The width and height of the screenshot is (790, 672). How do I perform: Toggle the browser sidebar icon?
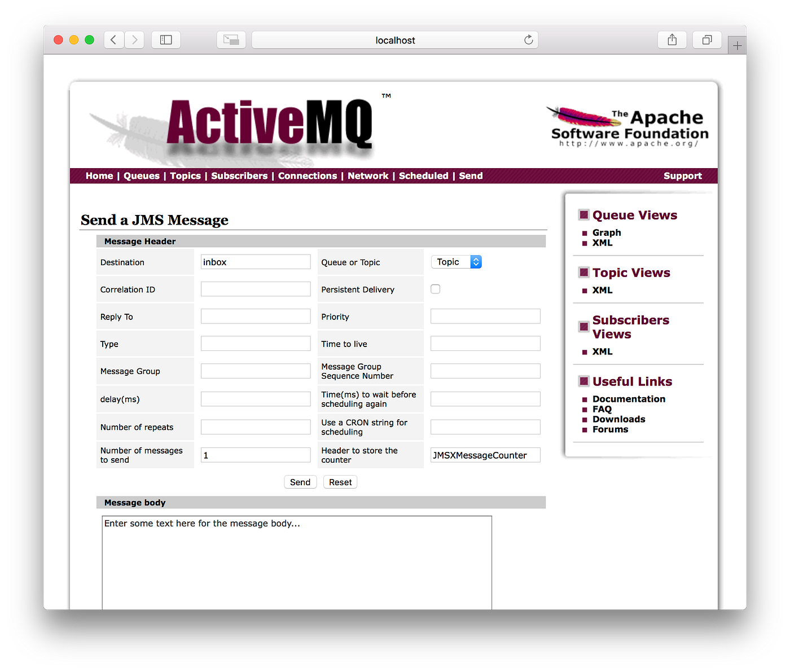[165, 39]
